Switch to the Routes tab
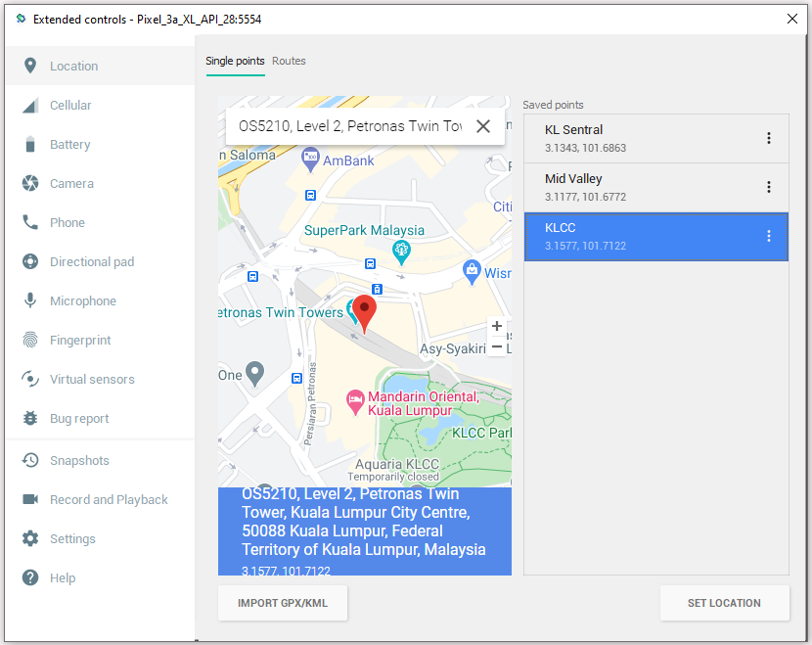The height and width of the screenshot is (645, 812). click(289, 61)
